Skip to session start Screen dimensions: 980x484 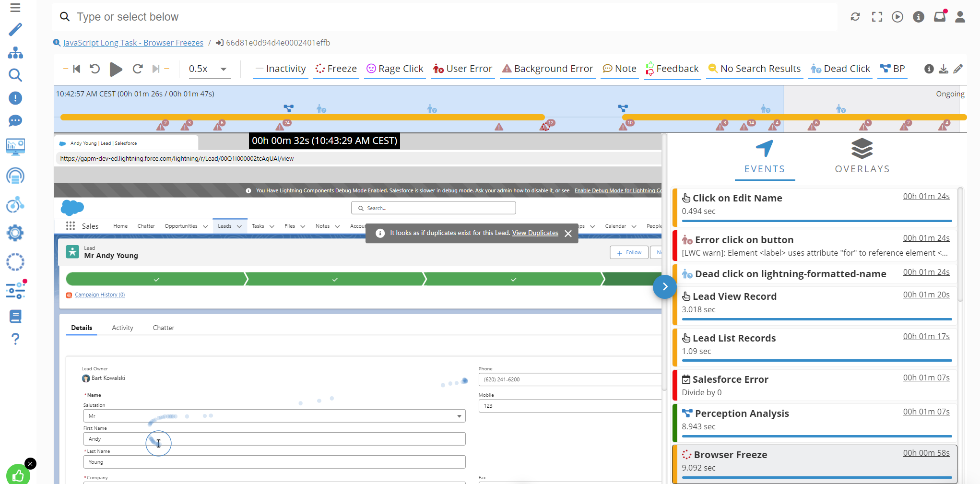click(x=76, y=69)
